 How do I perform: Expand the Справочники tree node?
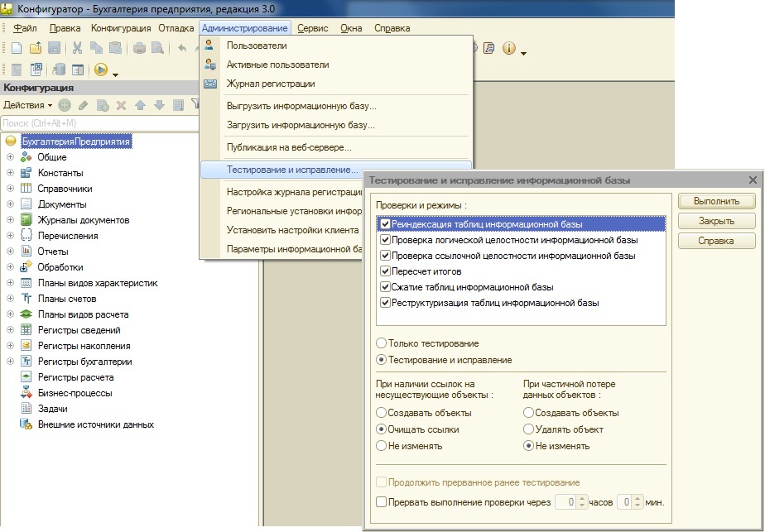tap(10, 188)
